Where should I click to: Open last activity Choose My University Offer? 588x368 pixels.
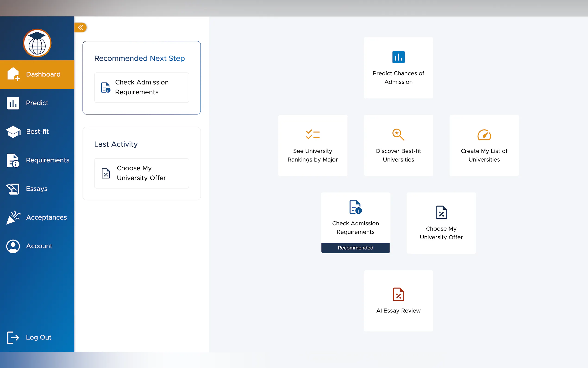click(141, 173)
